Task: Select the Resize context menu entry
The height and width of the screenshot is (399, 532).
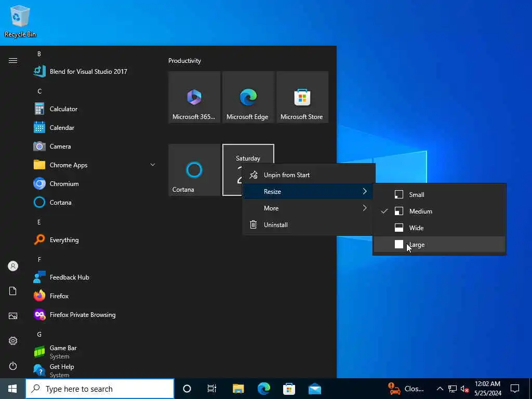Action: coord(309,191)
